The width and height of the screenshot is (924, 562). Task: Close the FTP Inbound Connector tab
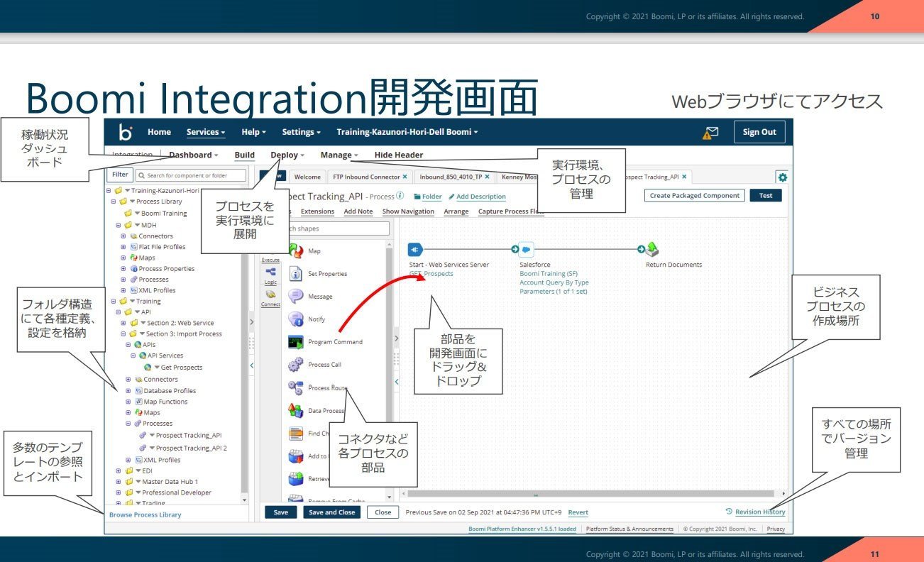(405, 177)
